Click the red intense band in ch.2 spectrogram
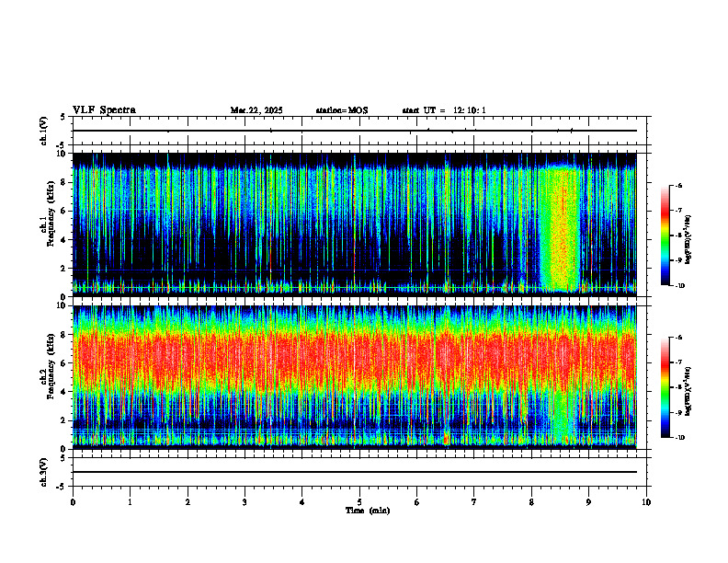The width and height of the screenshot is (728, 563). point(355,360)
